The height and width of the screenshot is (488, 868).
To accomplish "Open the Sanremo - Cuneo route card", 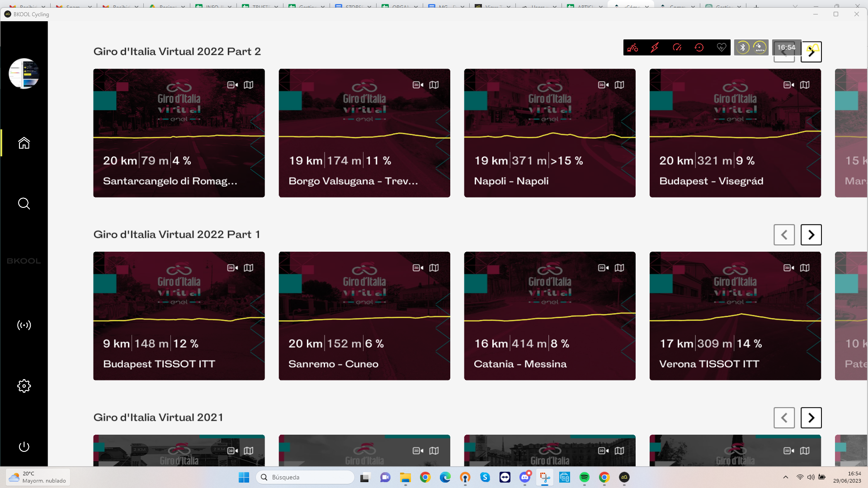I will click(x=364, y=316).
